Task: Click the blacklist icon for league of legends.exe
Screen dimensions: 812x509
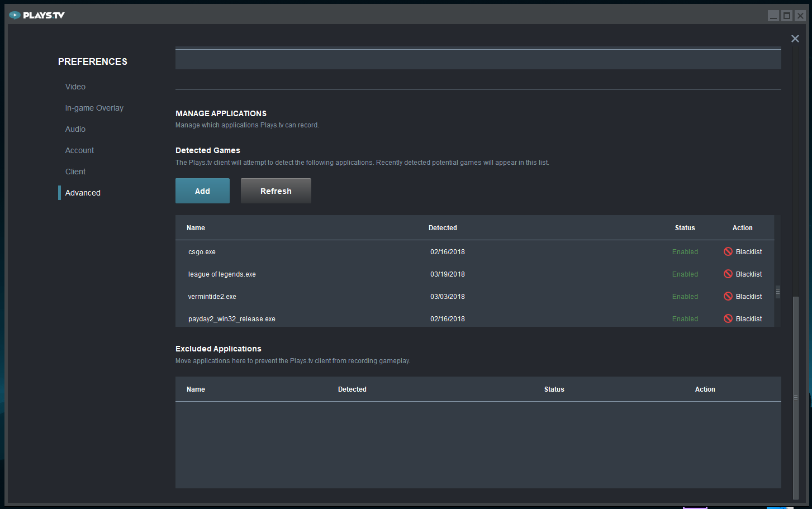Action: (x=728, y=274)
